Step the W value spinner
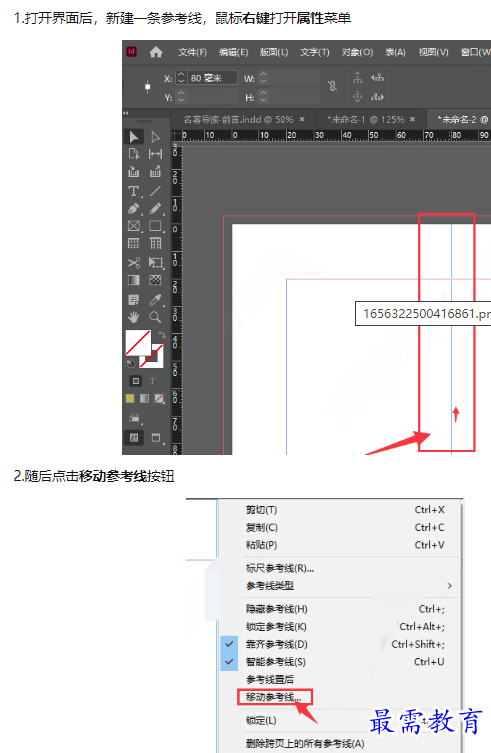Image resolution: width=491 pixels, height=753 pixels. click(x=263, y=78)
